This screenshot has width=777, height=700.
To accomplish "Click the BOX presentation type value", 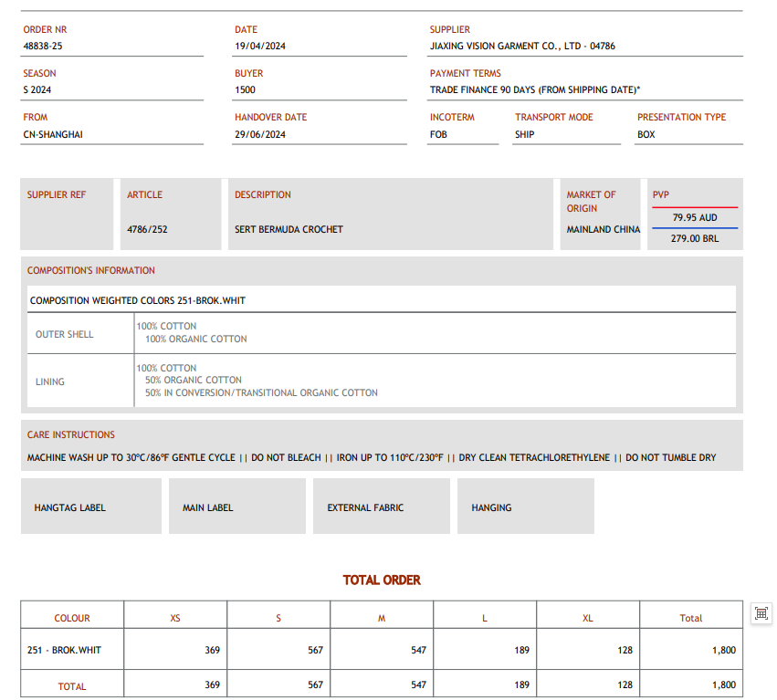I will [x=646, y=134].
